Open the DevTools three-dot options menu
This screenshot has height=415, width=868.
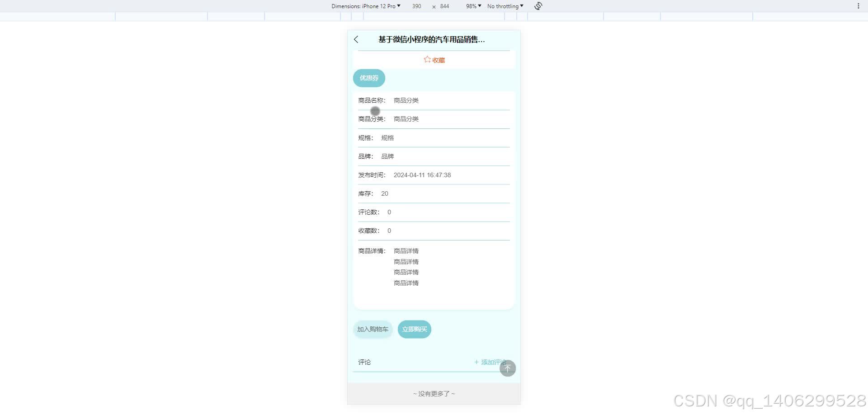(858, 6)
